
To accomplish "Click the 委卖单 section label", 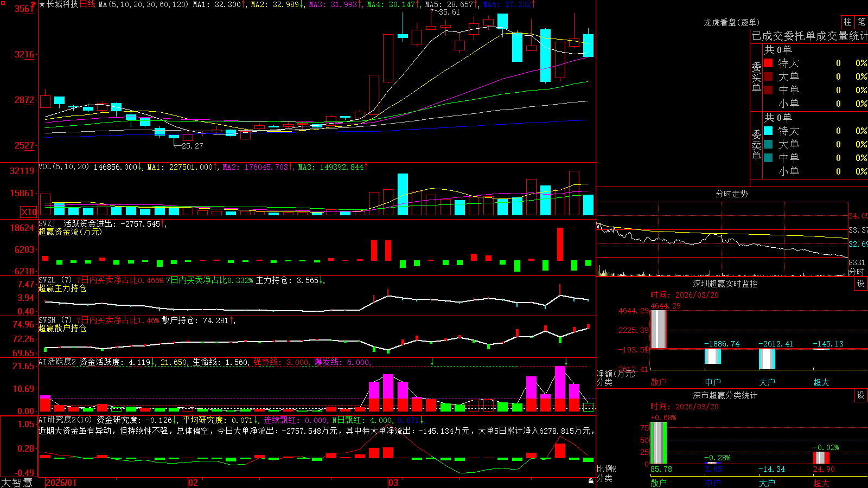I will 756,145.
